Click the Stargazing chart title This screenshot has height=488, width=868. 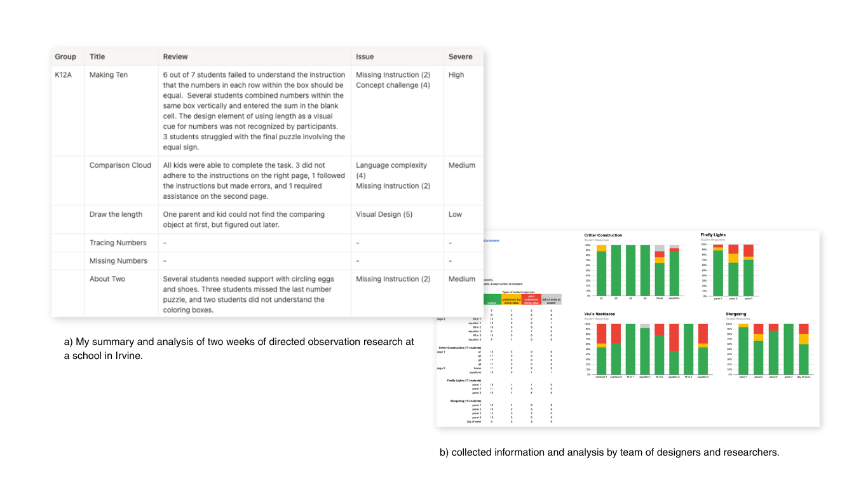point(736,314)
